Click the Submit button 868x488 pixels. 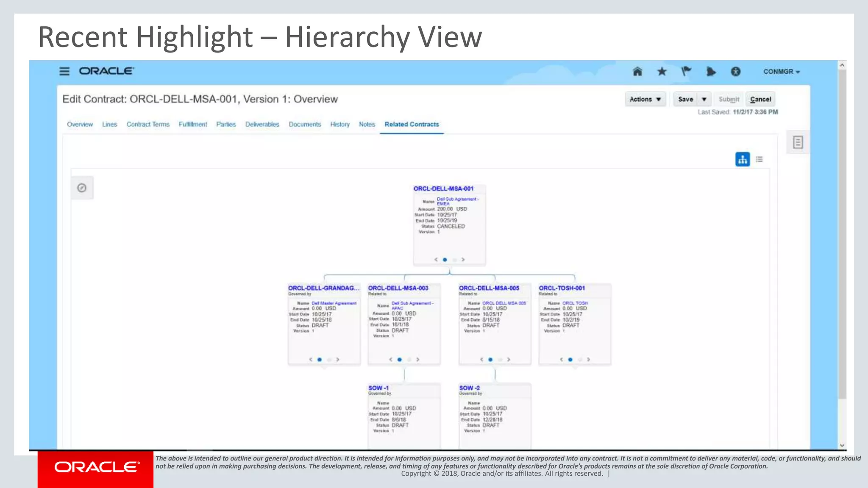tap(729, 99)
